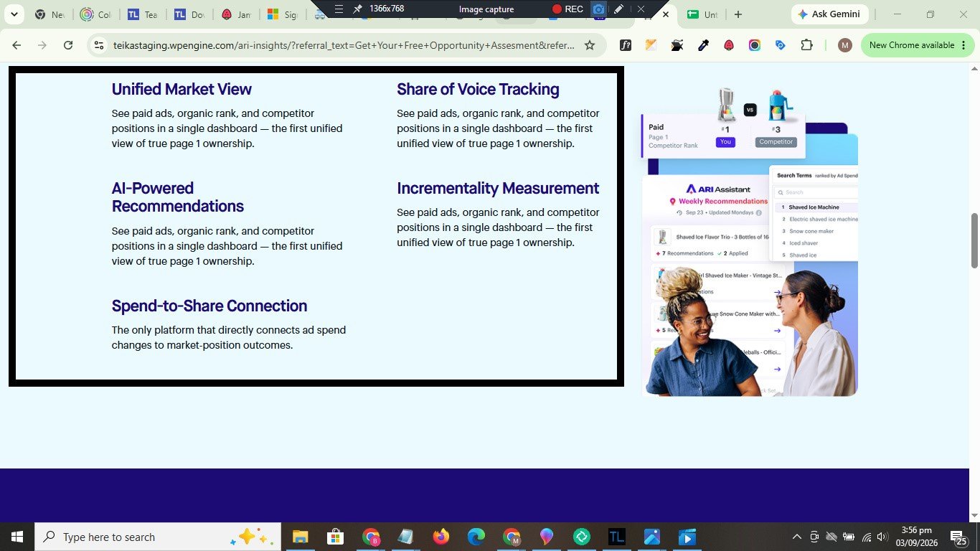Click the Ask Gemini button
This screenshot has width=980, height=551.
click(830, 14)
